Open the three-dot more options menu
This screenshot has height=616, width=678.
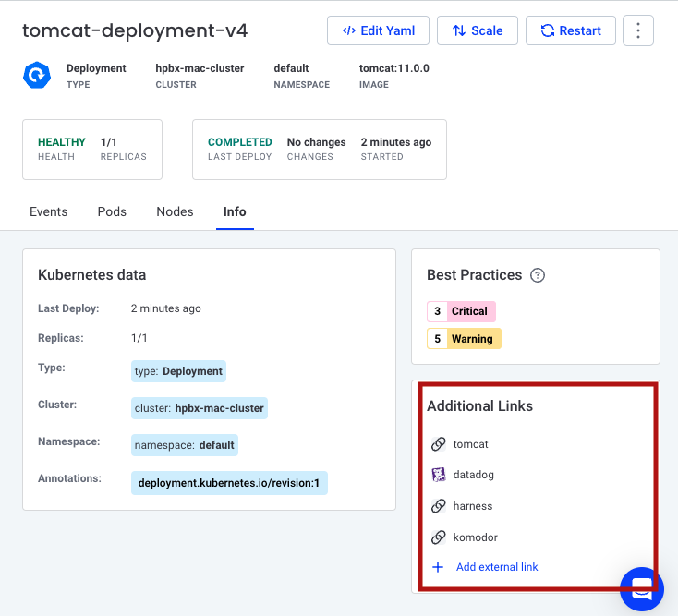point(638,30)
